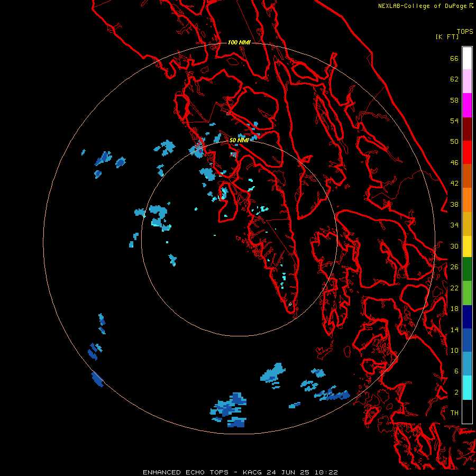Click the '18' legend value label
The height and width of the screenshot is (476, 476).
pyautogui.click(x=454, y=309)
